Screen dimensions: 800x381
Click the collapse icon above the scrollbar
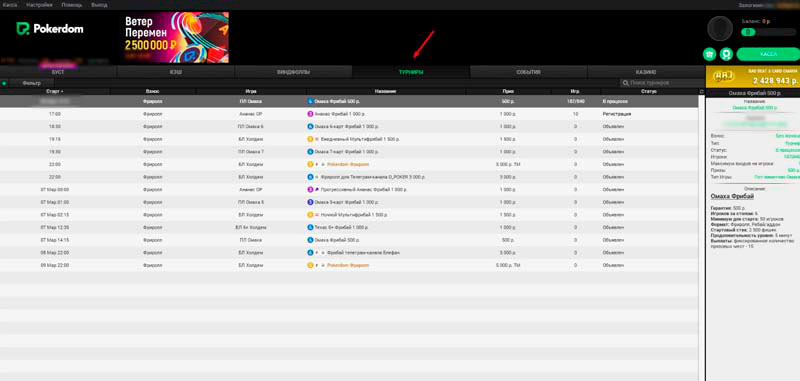[x=701, y=92]
